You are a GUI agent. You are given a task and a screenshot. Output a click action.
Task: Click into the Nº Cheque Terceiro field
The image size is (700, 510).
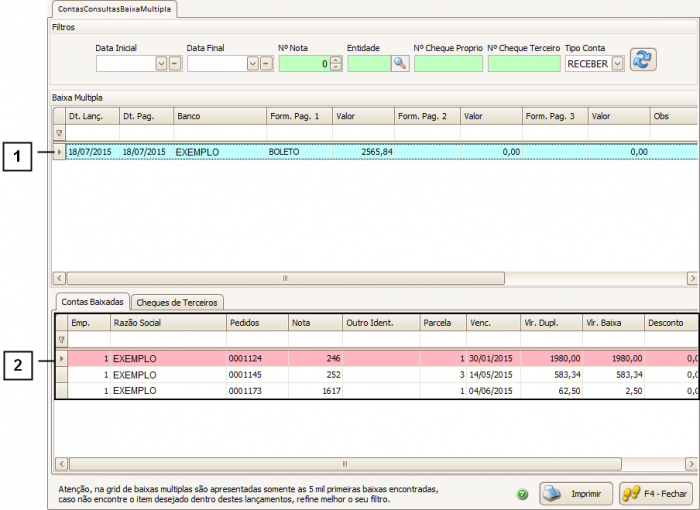tap(523, 64)
